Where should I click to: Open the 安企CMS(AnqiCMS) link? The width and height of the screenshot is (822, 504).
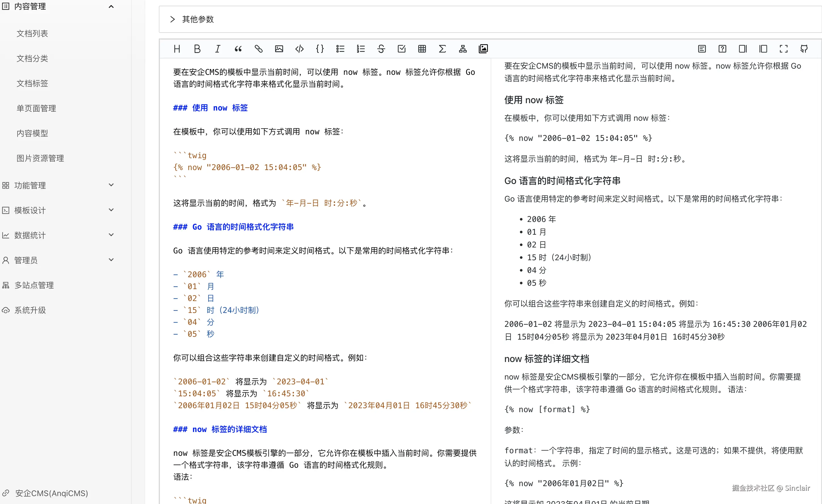click(x=52, y=493)
